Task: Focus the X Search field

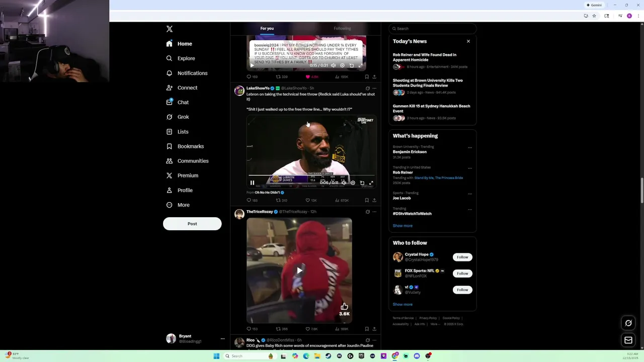Action: click(x=432, y=29)
